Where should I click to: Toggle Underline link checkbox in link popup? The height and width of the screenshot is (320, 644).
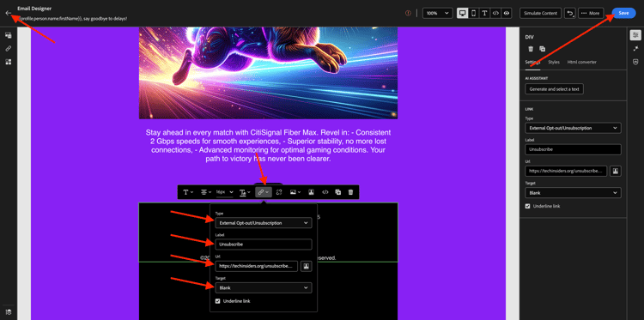tap(218, 301)
